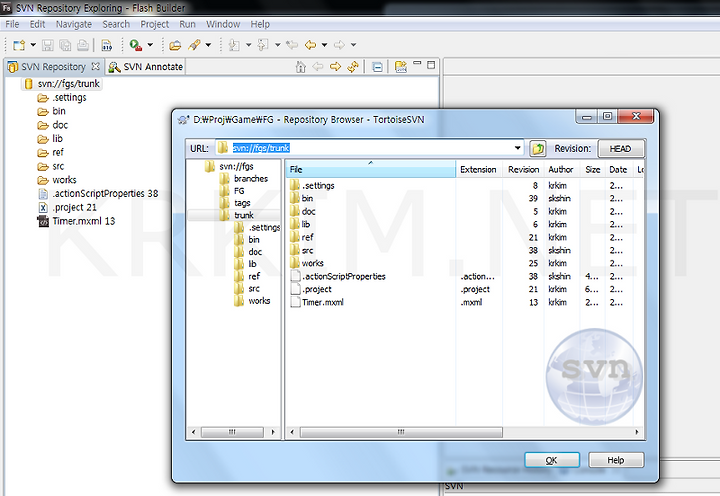The width and height of the screenshot is (720, 496).
Task: Click the Run green play toolbar icon
Action: click(x=135, y=45)
